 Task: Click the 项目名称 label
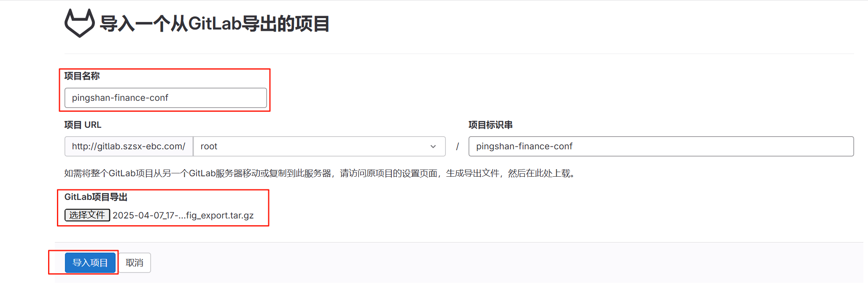[x=82, y=76]
